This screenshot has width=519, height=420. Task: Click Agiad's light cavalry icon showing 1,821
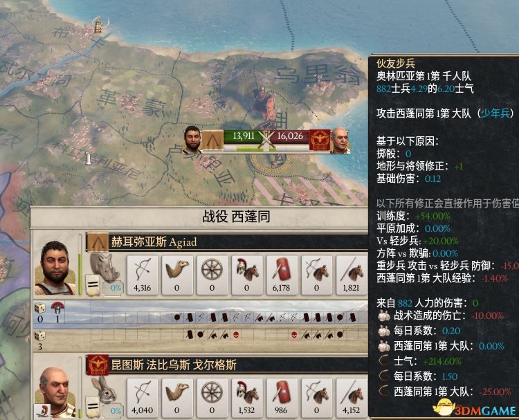click(x=351, y=275)
